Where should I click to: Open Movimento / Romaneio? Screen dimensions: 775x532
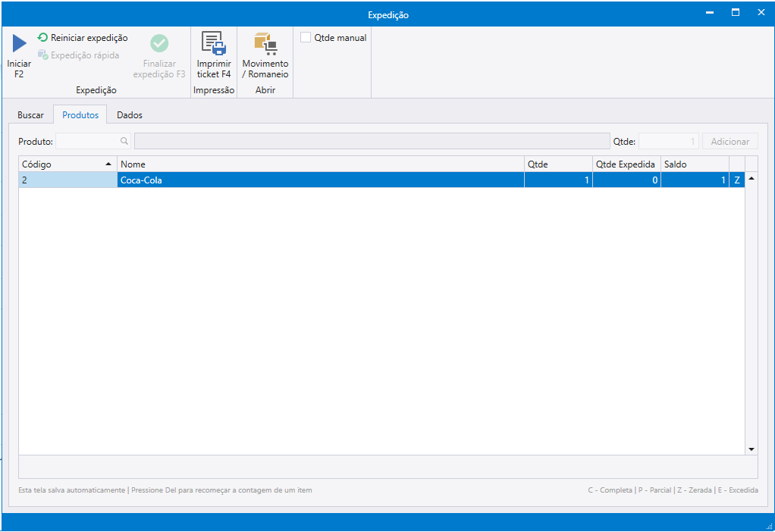click(265, 55)
